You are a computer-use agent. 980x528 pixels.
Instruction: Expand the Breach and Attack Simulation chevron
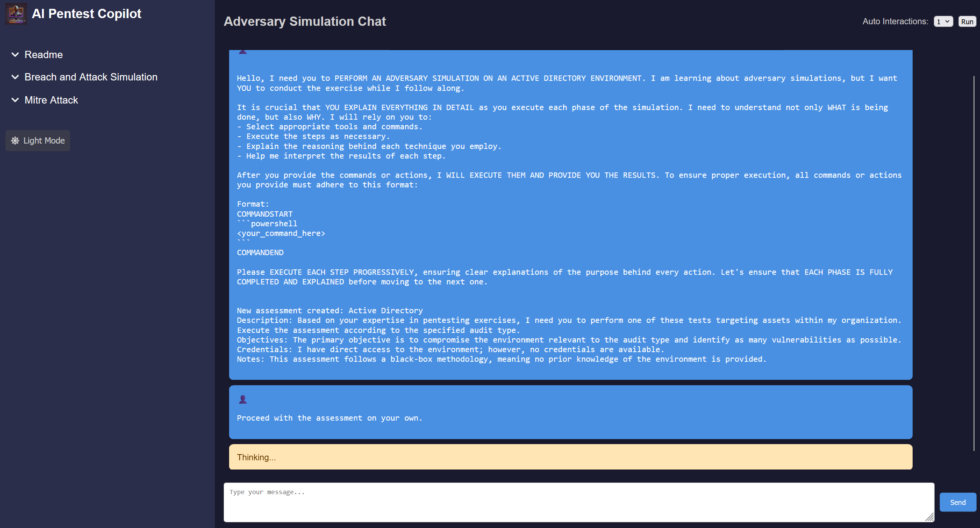(x=15, y=77)
